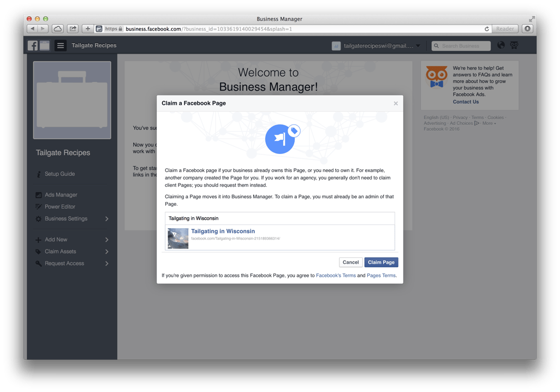Click the Reader toggle in the address bar
This screenshot has width=560, height=392.
(504, 28)
